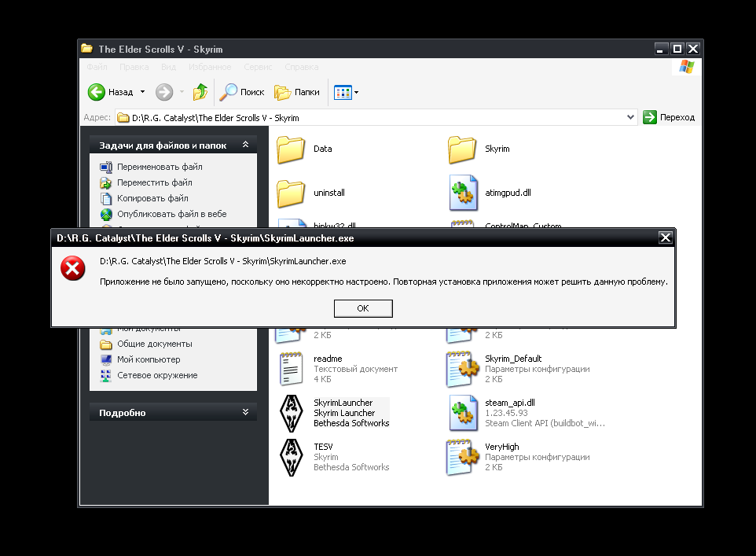Click the readme file name
The height and width of the screenshot is (556, 756).
tap(328, 359)
